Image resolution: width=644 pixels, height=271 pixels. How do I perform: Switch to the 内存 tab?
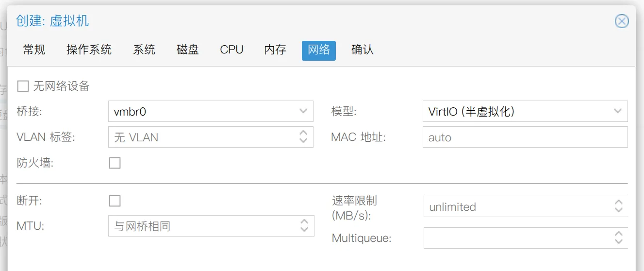coord(275,50)
